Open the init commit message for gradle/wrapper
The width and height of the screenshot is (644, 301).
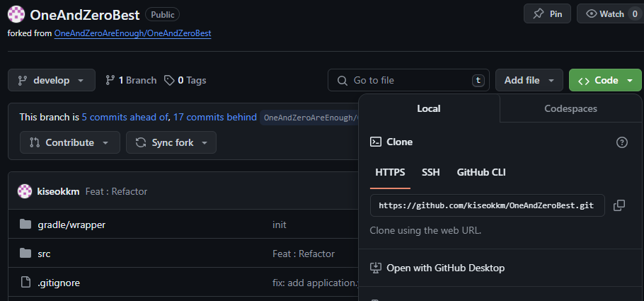pos(280,225)
